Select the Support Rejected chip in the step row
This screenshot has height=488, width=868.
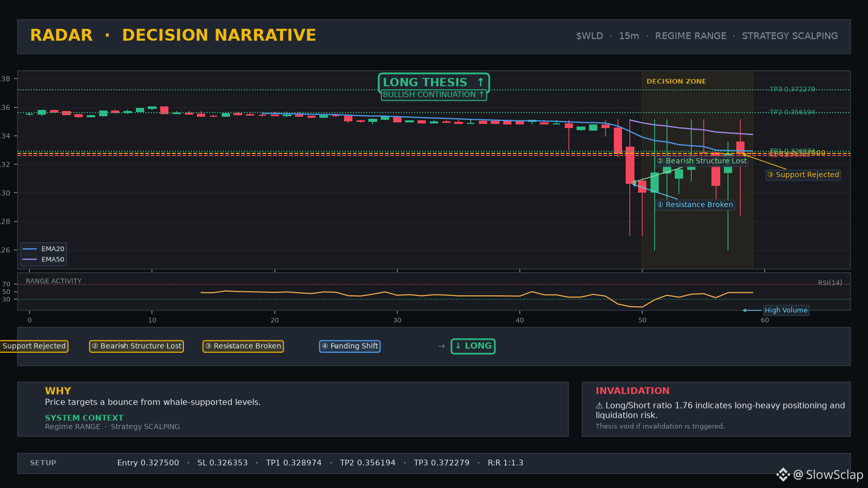click(34, 346)
